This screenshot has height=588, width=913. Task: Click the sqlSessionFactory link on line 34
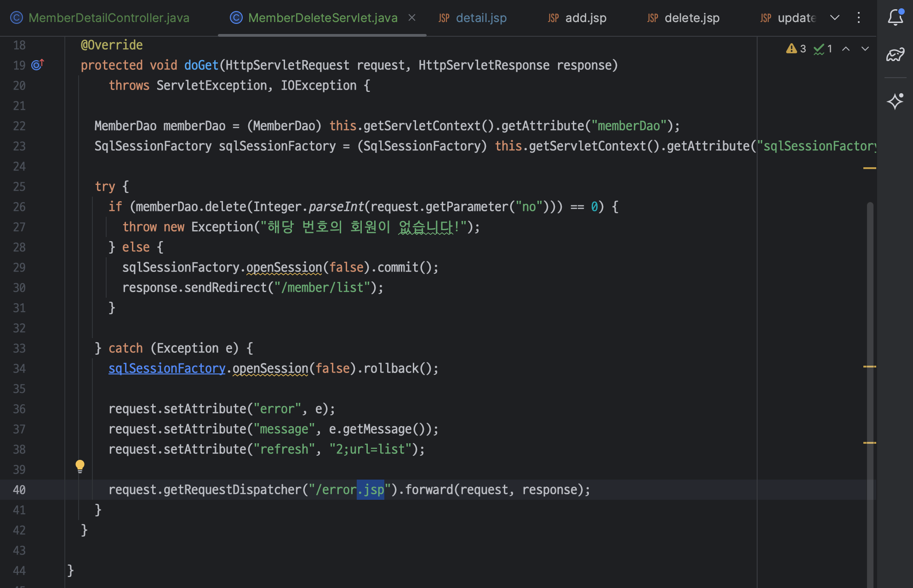coord(167,368)
